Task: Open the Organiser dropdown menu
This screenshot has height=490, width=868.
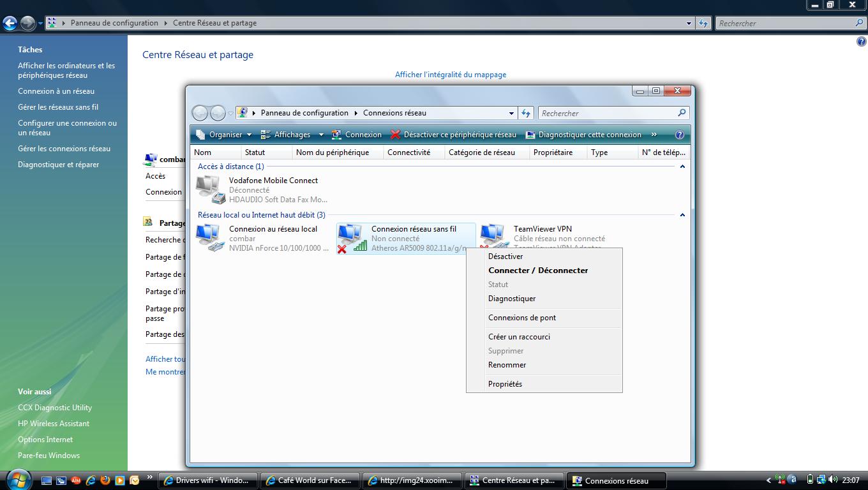Action: 224,135
